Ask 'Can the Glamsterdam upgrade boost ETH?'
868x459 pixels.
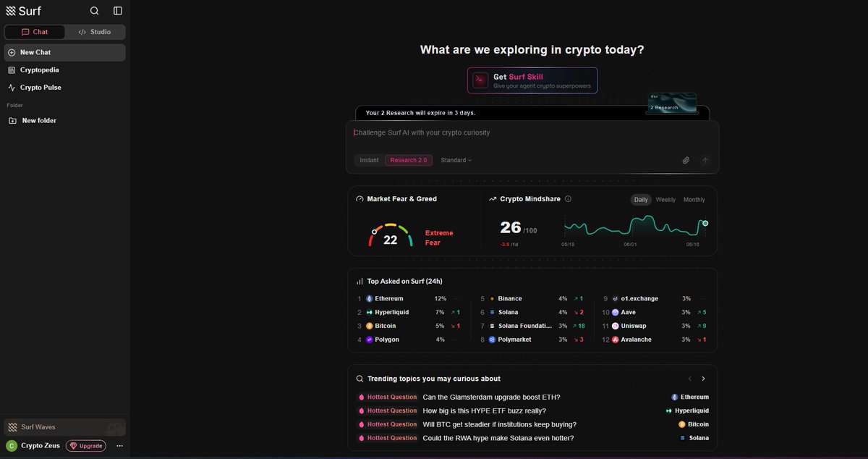491,397
